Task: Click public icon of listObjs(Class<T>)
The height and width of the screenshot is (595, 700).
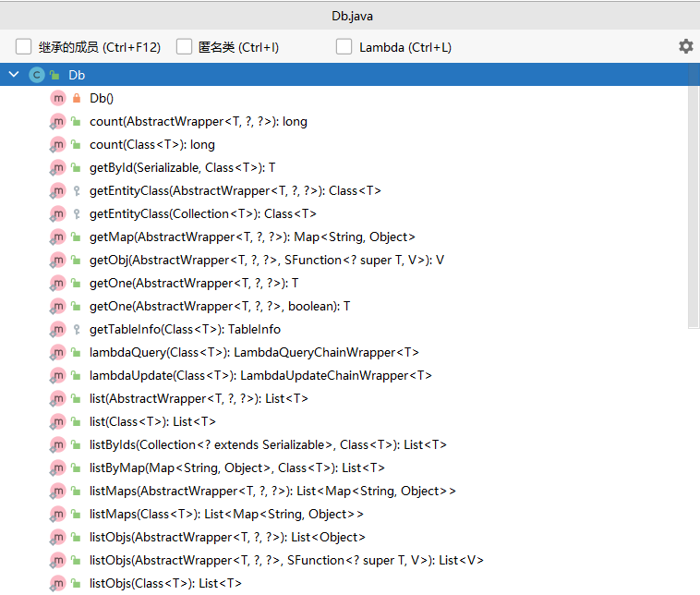Action: click(77, 583)
